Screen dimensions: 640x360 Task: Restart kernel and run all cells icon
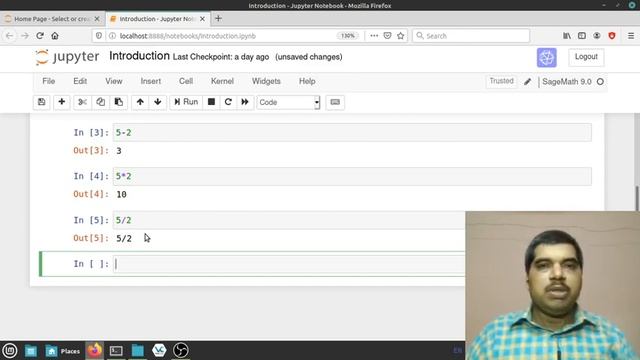point(245,102)
